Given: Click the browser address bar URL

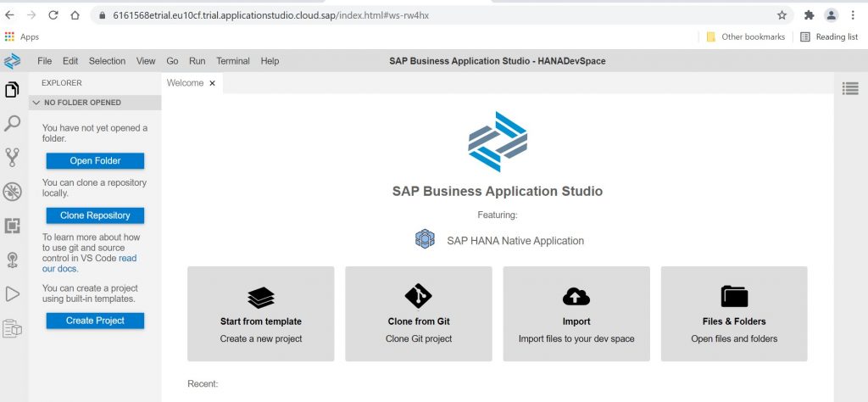Looking at the screenshot, I should pos(270,15).
